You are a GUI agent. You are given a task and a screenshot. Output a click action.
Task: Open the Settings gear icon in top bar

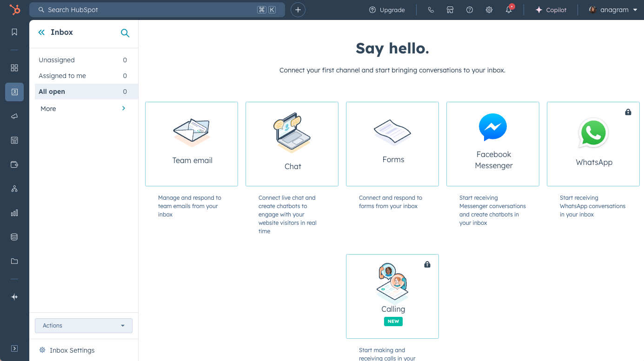click(x=489, y=10)
